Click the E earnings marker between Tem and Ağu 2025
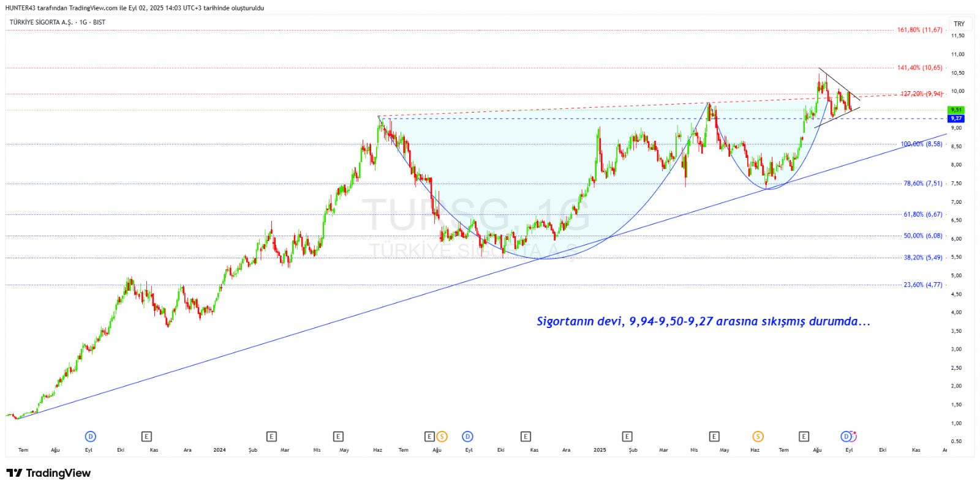The height and width of the screenshot is (489, 980). 804,436
